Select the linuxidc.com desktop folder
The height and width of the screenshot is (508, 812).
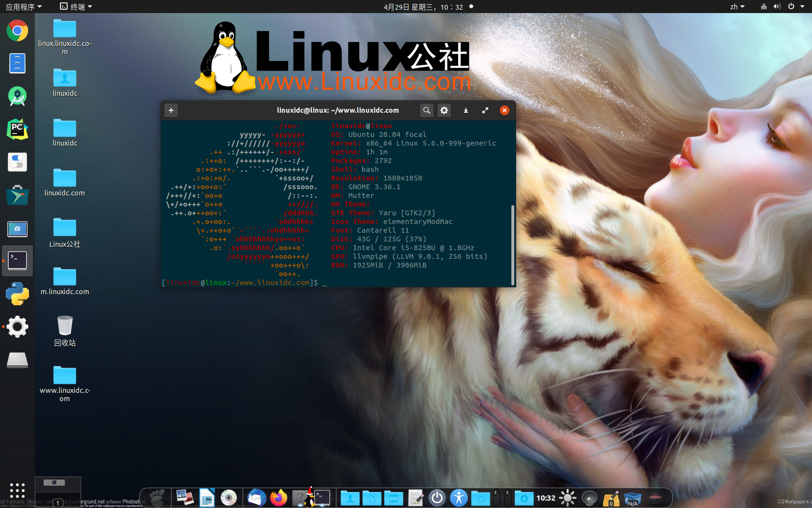pyautogui.click(x=65, y=182)
